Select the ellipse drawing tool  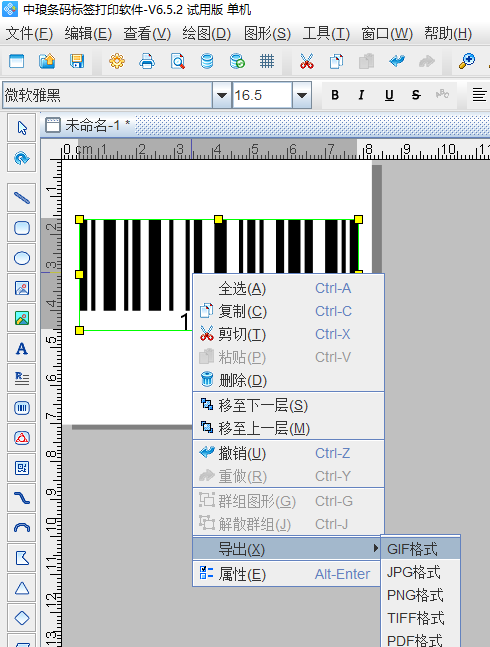point(22,258)
